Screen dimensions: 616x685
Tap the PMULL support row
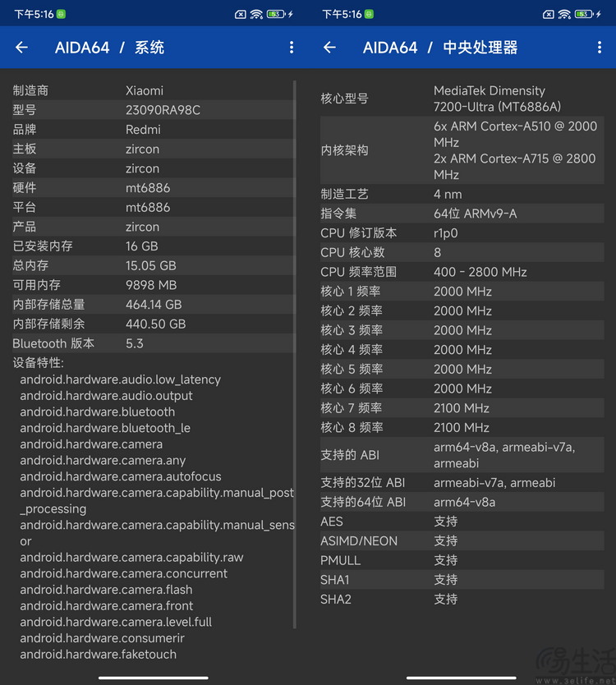tap(462, 560)
